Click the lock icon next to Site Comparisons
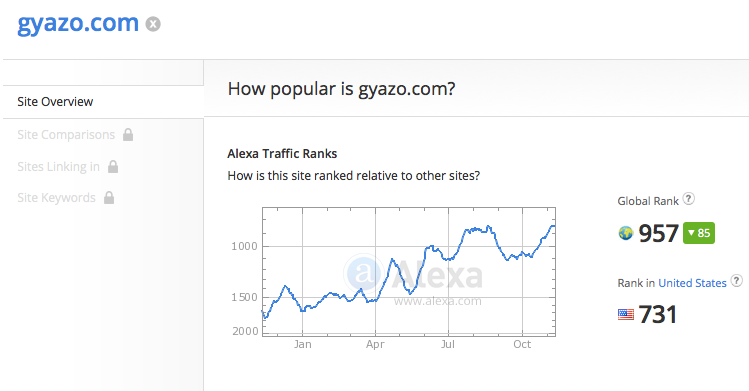The image size is (749, 391). pyautogui.click(x=128, y=135)
